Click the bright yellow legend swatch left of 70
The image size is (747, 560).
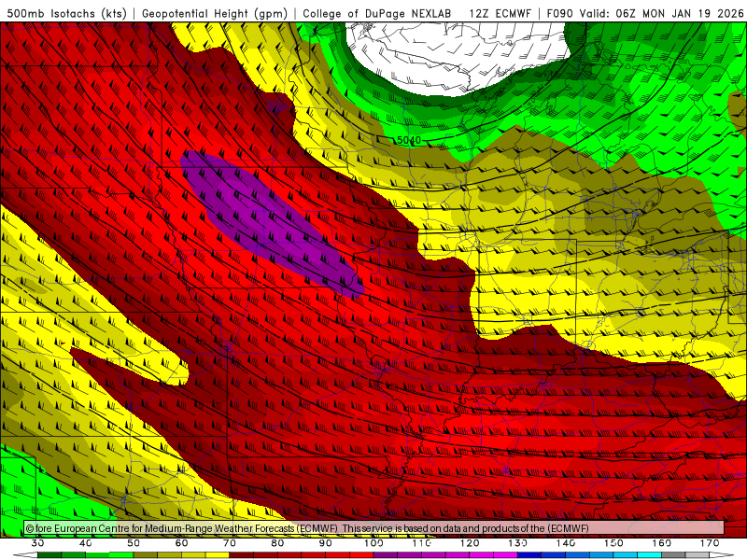218,555
